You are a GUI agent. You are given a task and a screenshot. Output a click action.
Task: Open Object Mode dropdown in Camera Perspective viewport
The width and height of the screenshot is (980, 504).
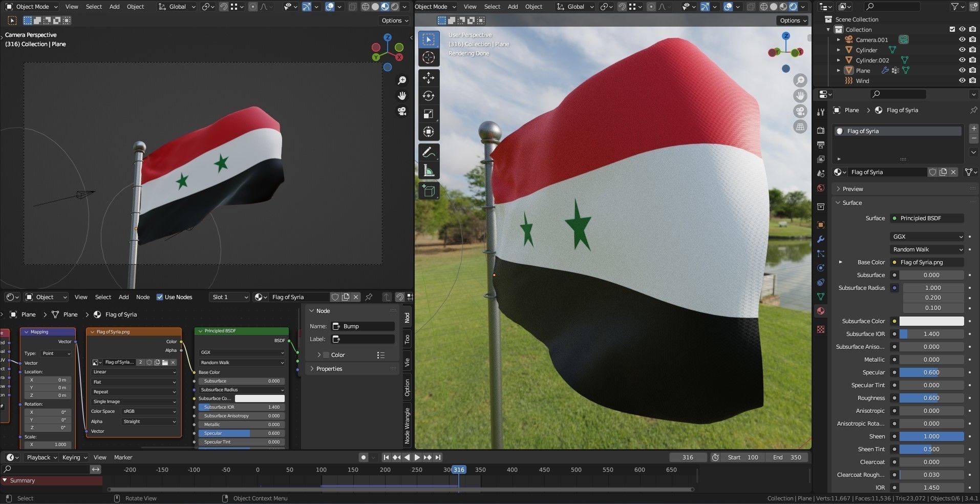tap(32, 7)
